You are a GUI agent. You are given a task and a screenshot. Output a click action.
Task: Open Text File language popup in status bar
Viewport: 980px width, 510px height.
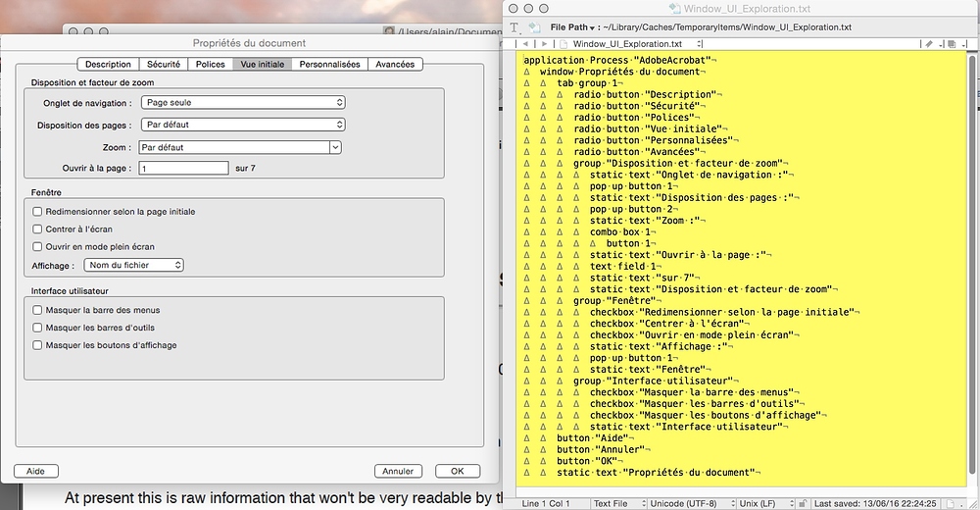(619, 503)
